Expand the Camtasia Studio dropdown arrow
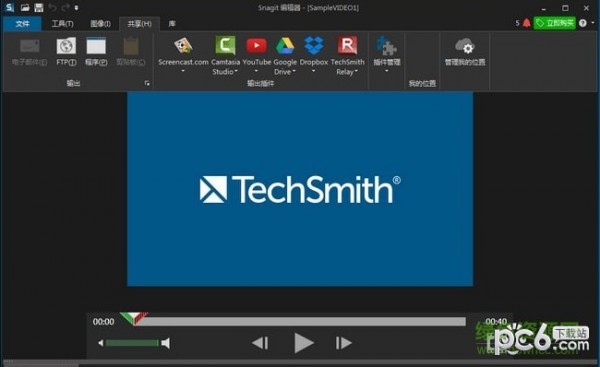 (236, 71)
